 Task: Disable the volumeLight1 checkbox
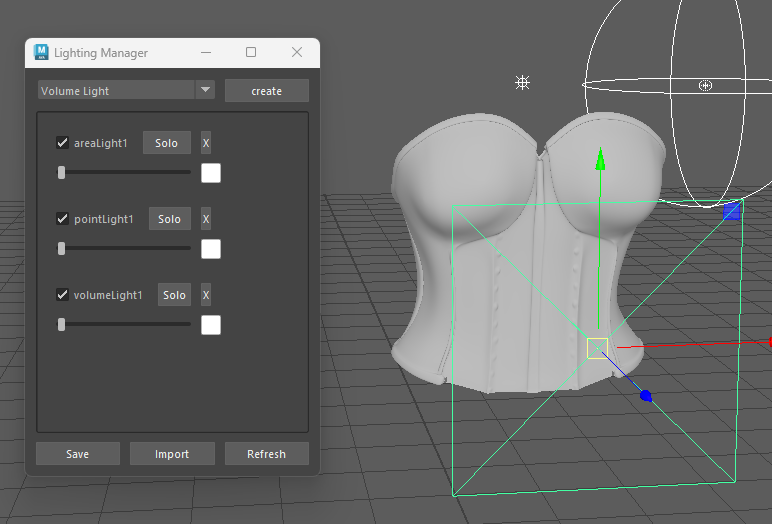click(63, 295)
